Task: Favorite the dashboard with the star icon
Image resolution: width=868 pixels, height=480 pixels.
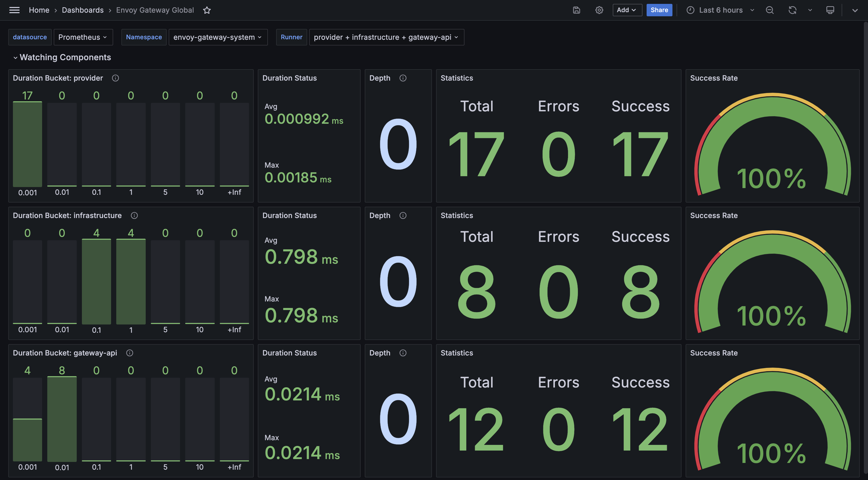Action: click(207, 10)
